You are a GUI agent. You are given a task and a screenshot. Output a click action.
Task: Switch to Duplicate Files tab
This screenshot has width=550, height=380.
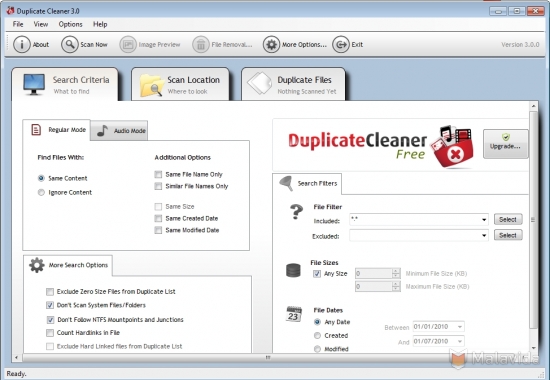pos(293,85)
